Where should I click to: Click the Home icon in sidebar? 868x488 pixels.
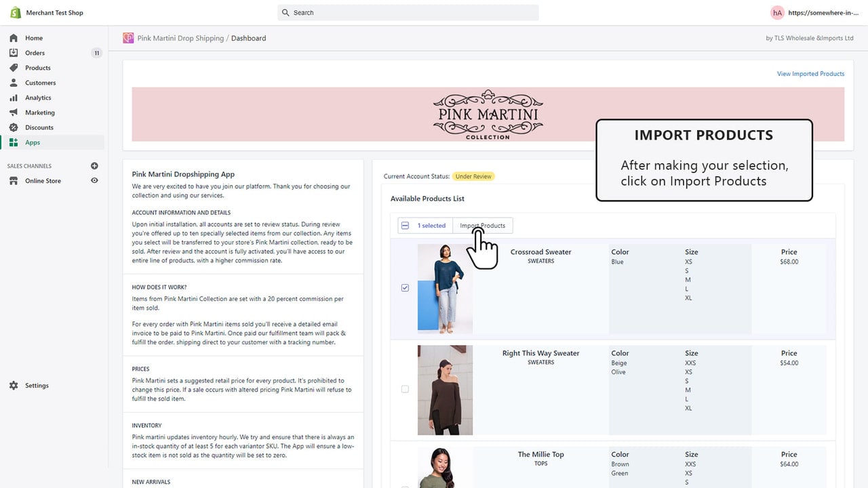coord(13,38)
